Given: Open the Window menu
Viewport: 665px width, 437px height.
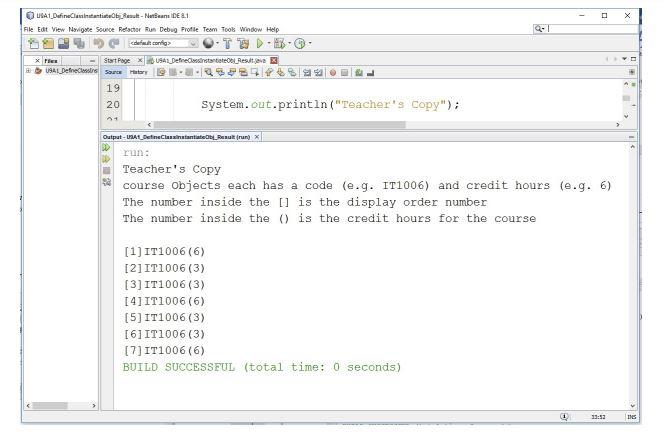Looking at the screenshot, I should pos(251,29).
